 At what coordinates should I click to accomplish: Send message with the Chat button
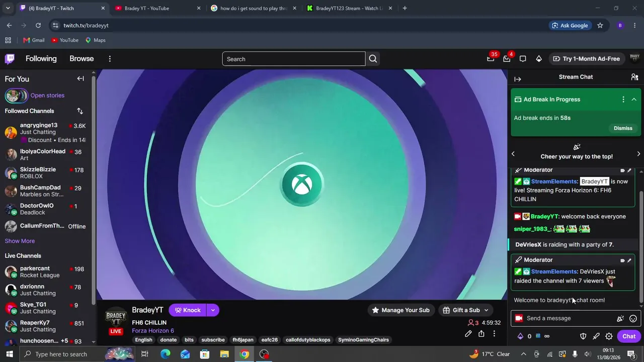point(629,336)
